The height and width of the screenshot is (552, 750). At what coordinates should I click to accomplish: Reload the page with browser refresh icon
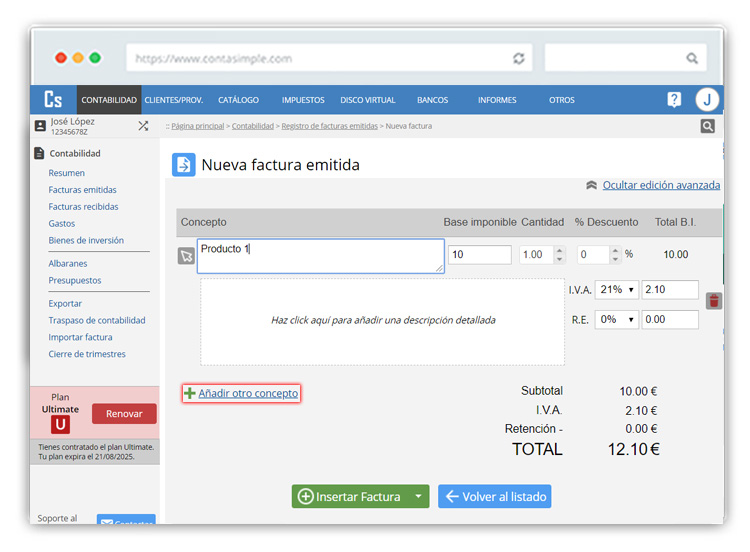point(518,58)
